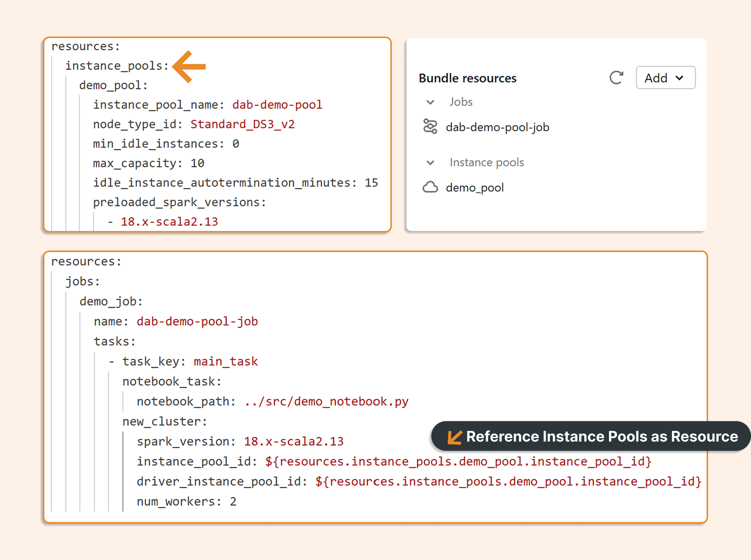Screen dimensions: 751x560
Task: Click the dab-demo-pool-job name value in YAML
Action: [x=197, y=321]
